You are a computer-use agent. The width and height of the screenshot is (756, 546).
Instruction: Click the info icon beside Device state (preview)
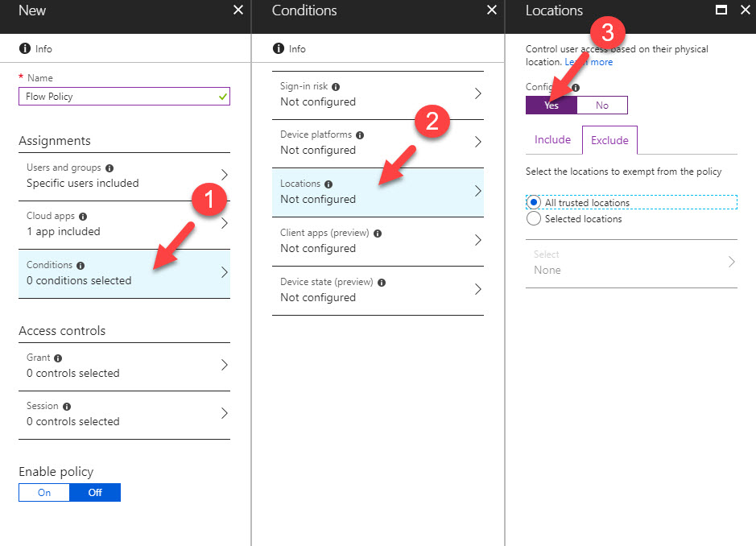(382, 283)
